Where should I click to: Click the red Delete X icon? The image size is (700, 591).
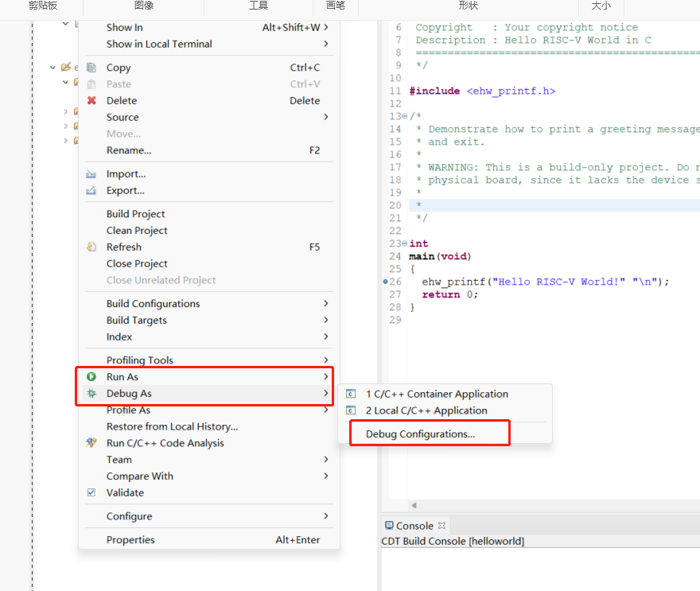pos(91,101)
